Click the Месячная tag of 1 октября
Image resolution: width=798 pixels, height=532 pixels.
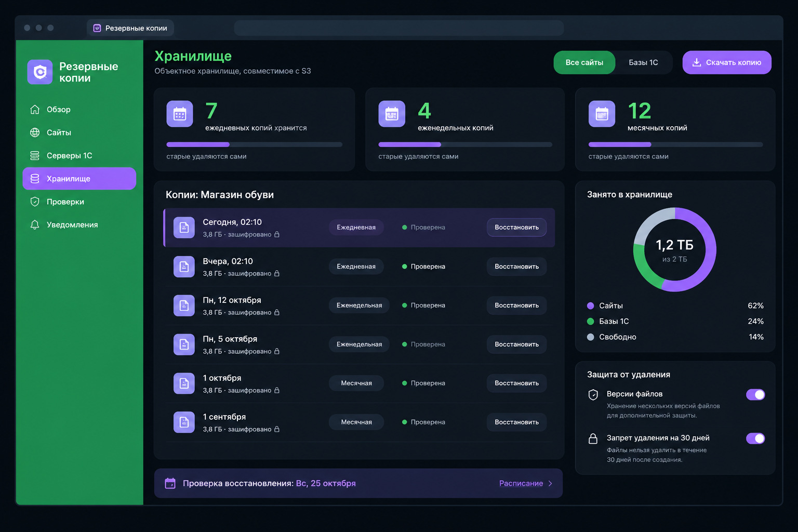356,383
